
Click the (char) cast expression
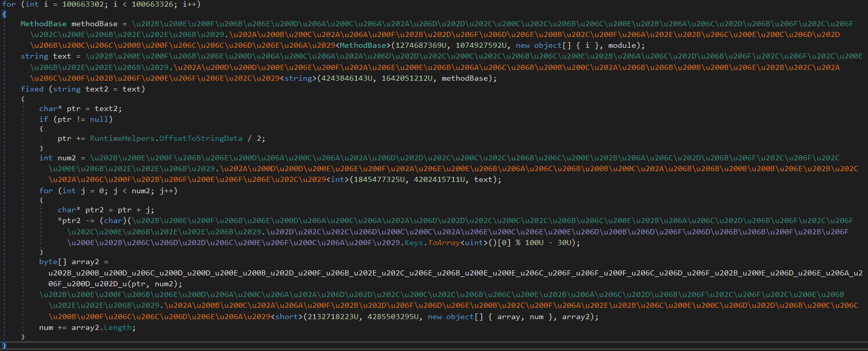(x=113, y=220)
